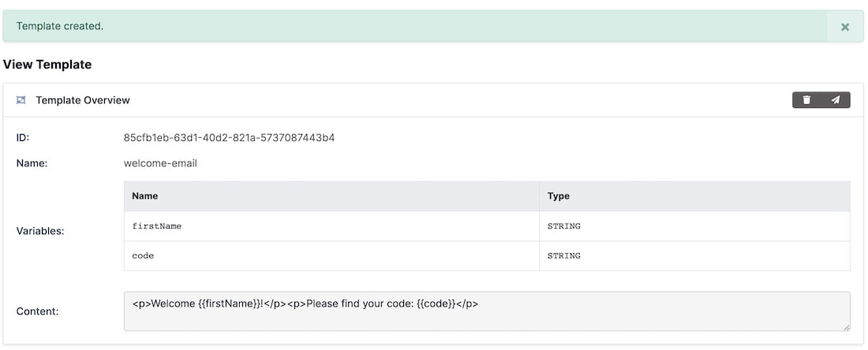Click the Variables field label

click(40, 232)
